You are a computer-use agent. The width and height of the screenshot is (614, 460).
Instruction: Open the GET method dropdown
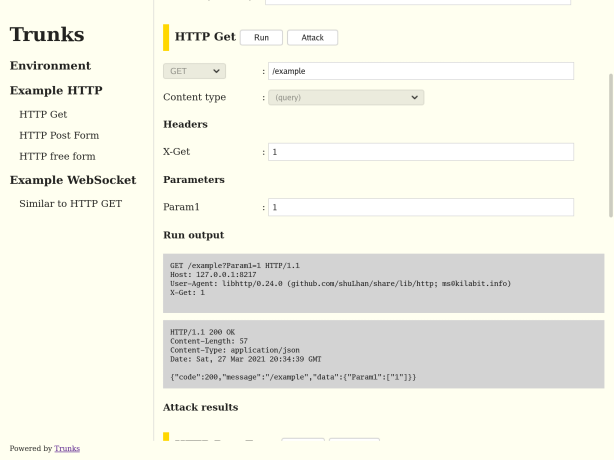194,71
